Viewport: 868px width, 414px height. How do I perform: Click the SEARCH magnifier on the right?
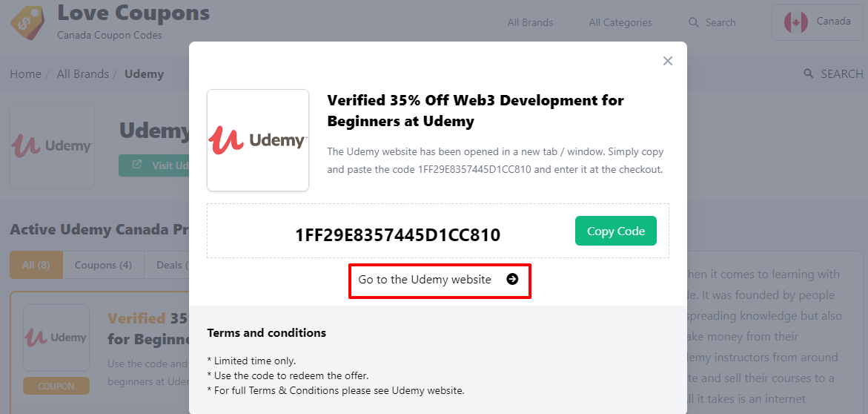point(809,74)
